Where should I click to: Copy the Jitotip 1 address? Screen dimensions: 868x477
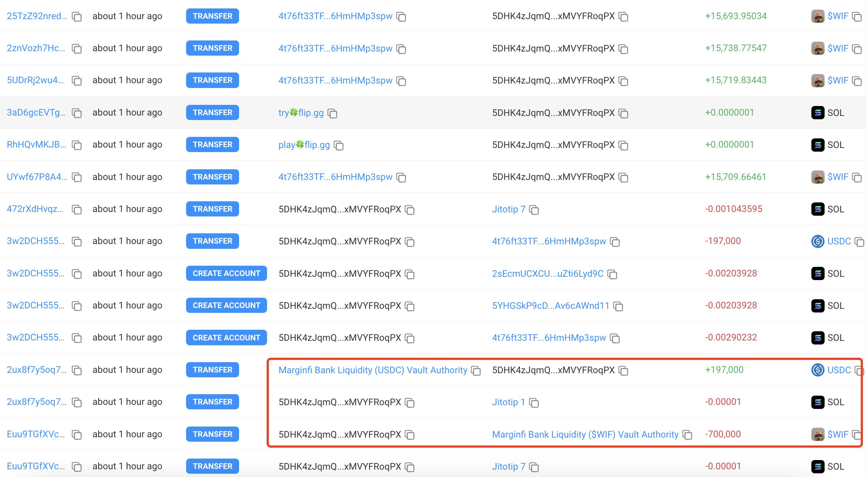pos(534,403)
